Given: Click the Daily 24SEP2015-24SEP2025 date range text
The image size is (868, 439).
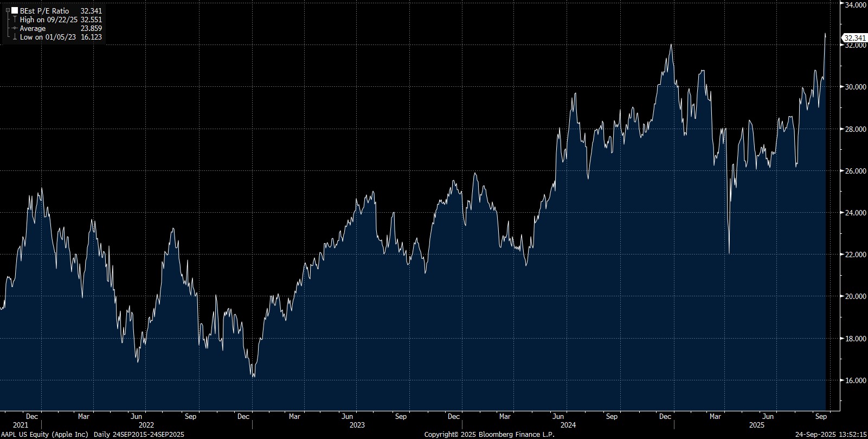Looking at the screenshot, I should coord(139,435).
